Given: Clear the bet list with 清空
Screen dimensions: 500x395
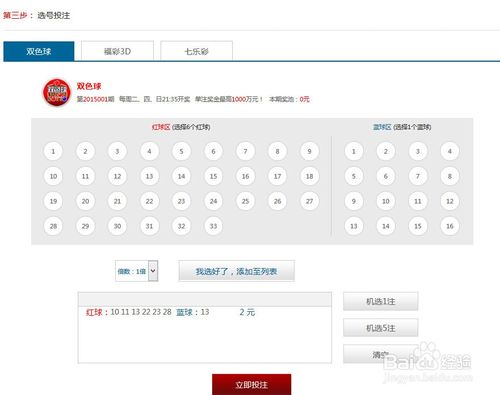Looking at the screenshot, I should click(x=380, y=354).
